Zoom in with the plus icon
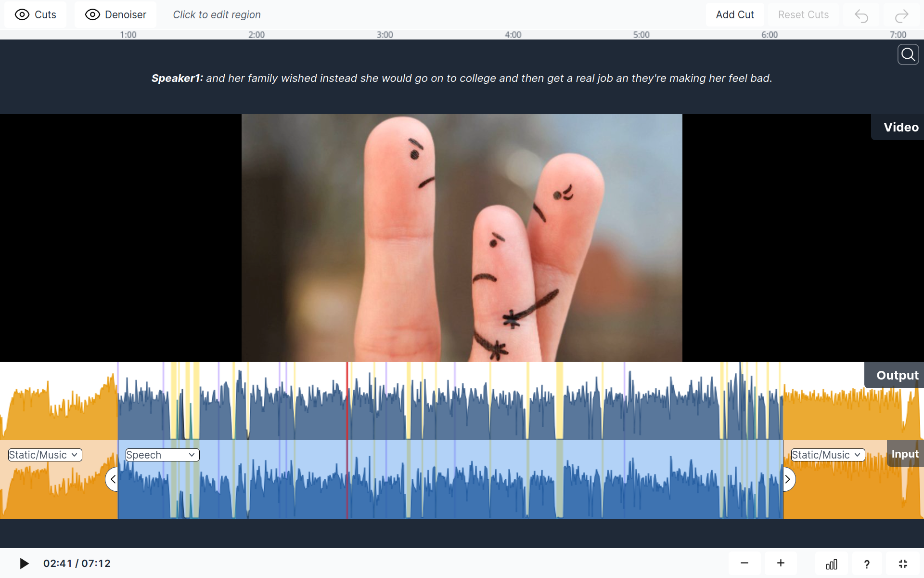Image resolution: width=924 pixels, height=578 pixels. pyautogui.click(x=781, y=563)
